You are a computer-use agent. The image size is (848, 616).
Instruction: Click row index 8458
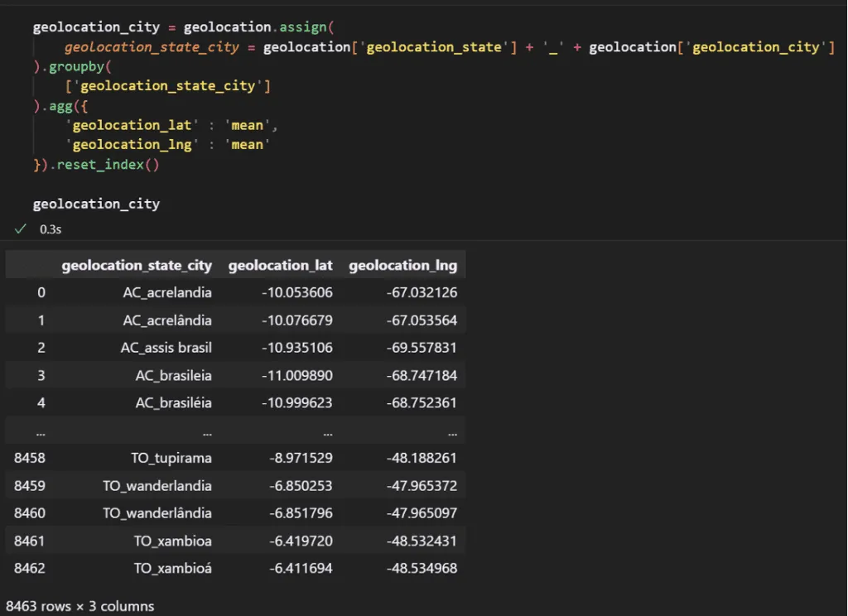tap(30, 458)
